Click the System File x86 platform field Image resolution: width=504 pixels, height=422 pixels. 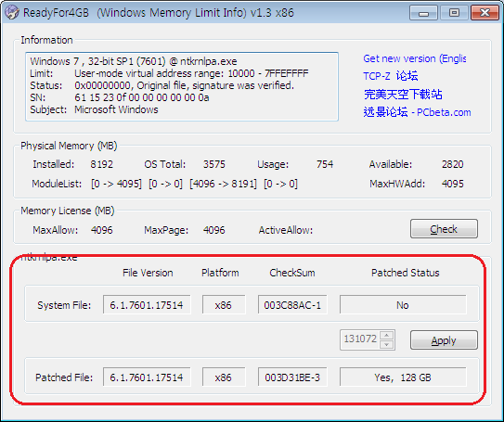coord(224,304)
